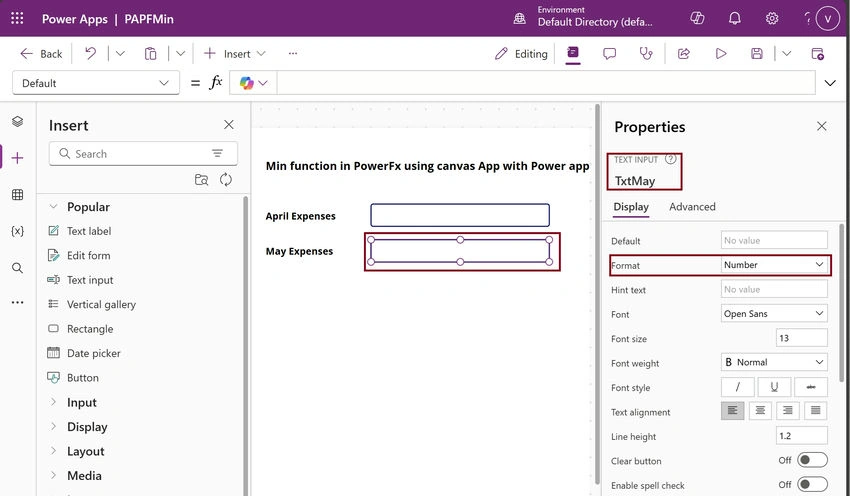The width and height of the screenshot is (850, 496).
Task: Save the app with the disk icon
Action: 757,53
